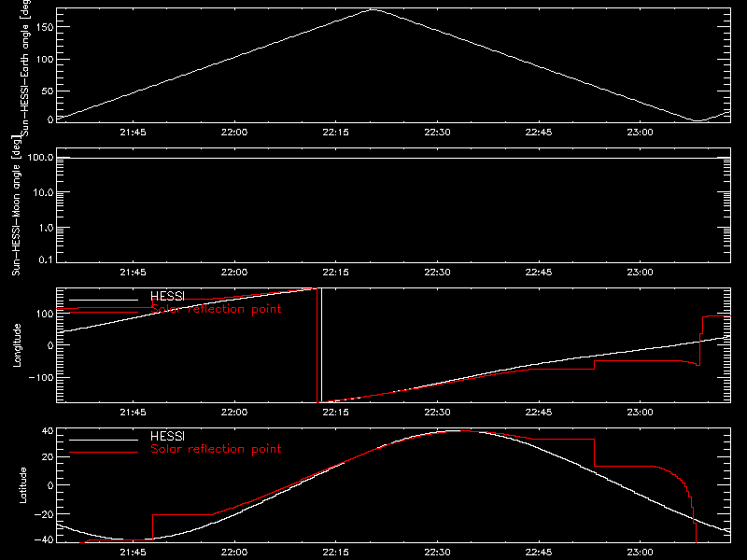Viewport: 747px width, 560px height.
Task: Click the Latitude y-axis label
Action: coord(22,485)
